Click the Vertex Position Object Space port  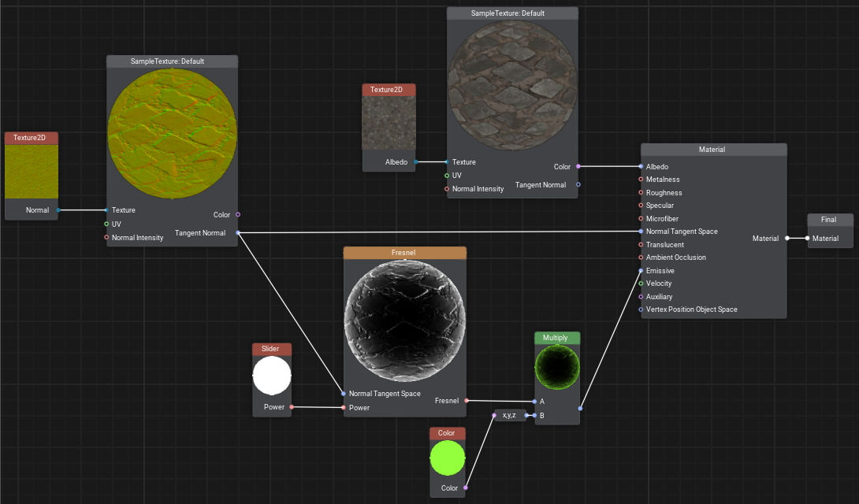point(641,309)
